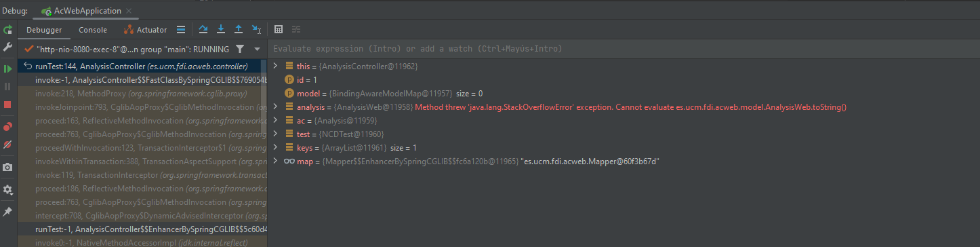Viewport: 980px width, 247px height.
Task: Expand the keys ArrayList variable
Action: tap(275, 147)
